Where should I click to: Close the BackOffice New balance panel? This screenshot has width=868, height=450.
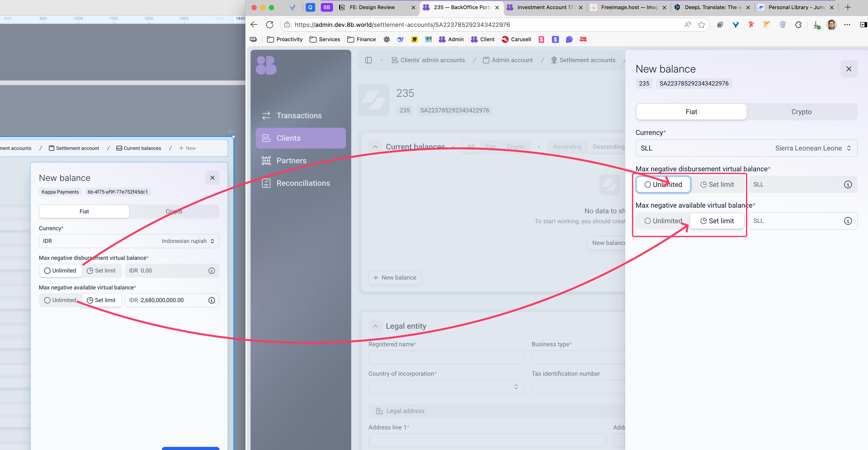pyautogui.click(x=849, y=69)
